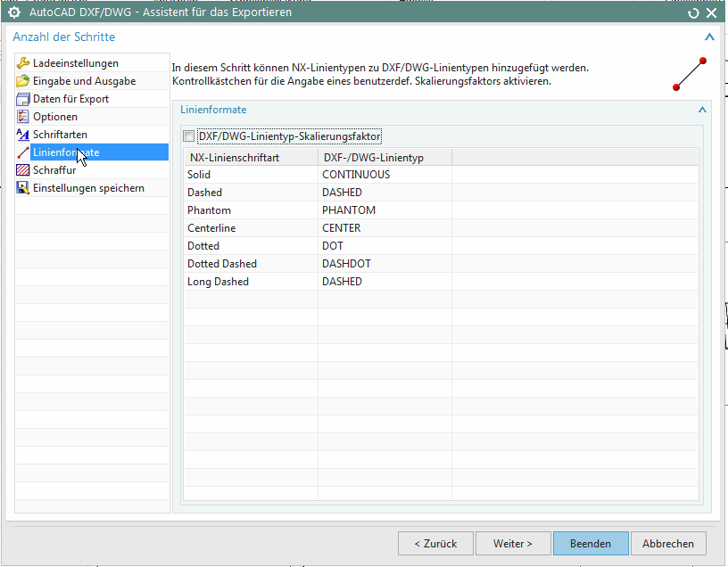This screenshot has height=567, width=728.
Task: Select the Linienformate step
Action: [x=99, y=152]
